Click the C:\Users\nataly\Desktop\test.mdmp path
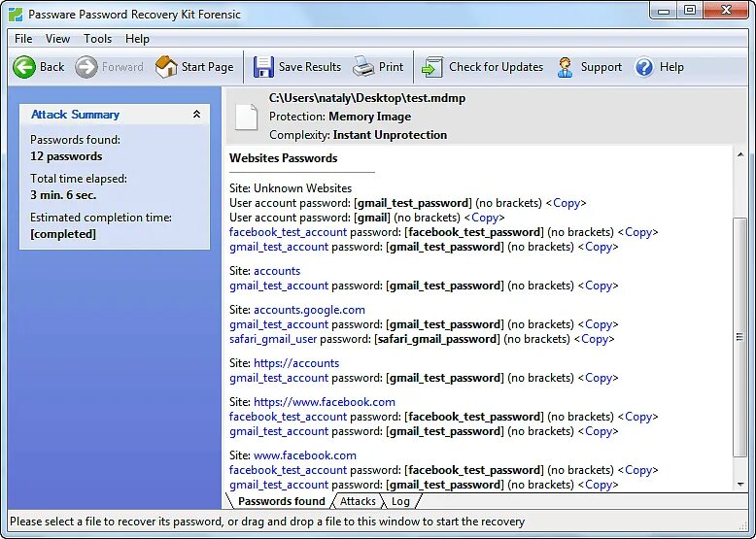Image resolution: width=756 pixels, height=539 pixels. [367, 98]
